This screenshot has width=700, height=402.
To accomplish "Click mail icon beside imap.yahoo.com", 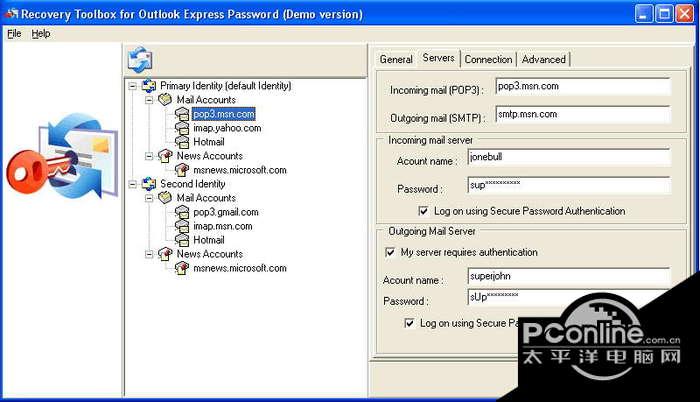I will click(182, 128).
